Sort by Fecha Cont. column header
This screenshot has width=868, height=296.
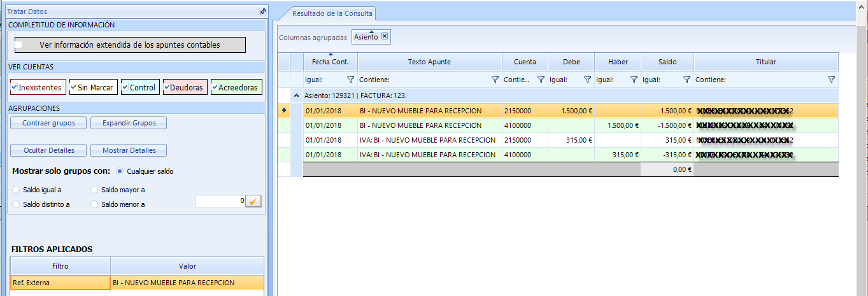330,62
